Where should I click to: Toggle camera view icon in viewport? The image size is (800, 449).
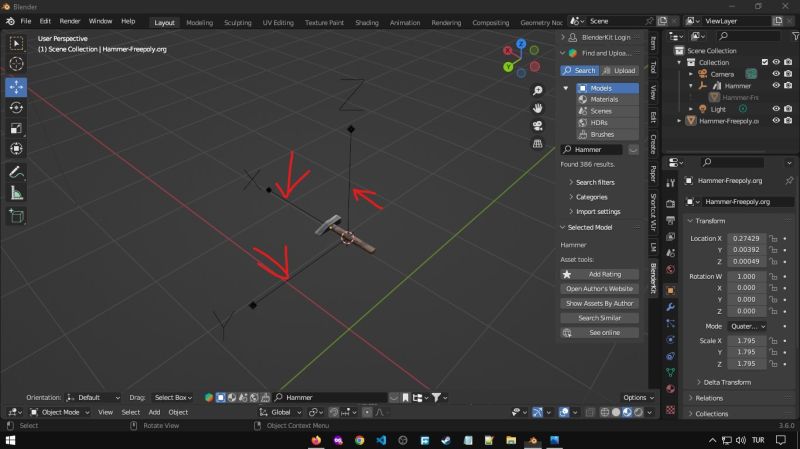tap(537, 126)
